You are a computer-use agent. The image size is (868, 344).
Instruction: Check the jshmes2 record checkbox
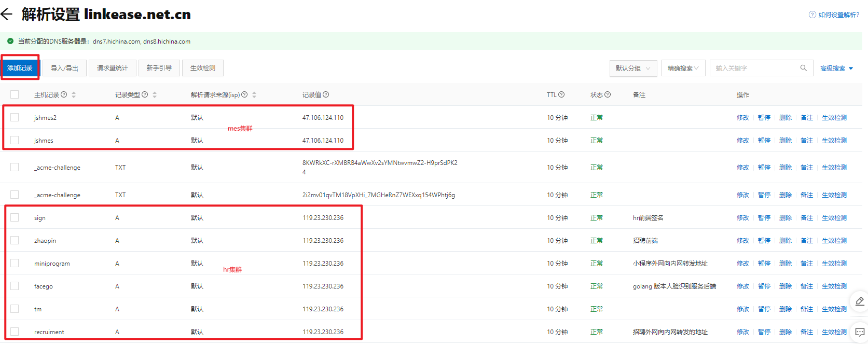coord(15,117)
